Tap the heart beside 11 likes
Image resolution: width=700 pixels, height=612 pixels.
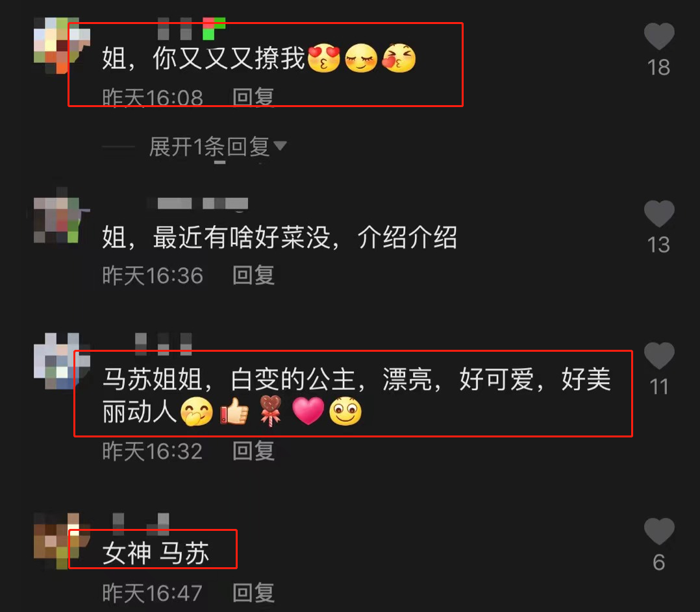(659, 356)
